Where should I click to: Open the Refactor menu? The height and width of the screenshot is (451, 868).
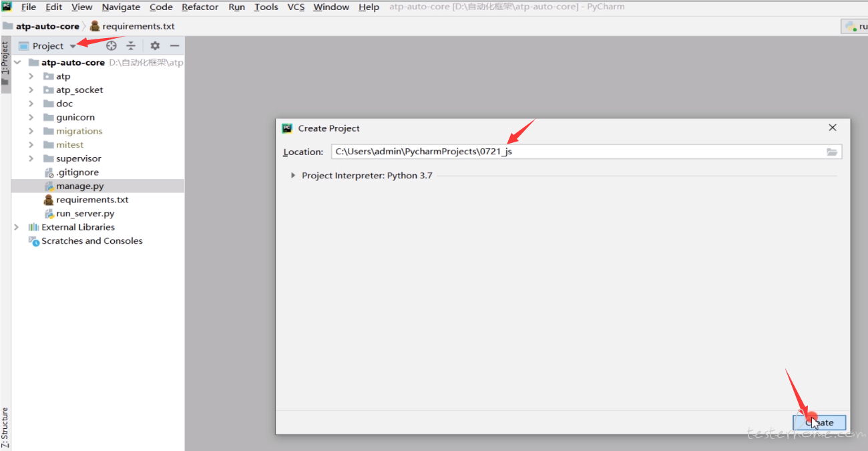(x=200, y=7)
